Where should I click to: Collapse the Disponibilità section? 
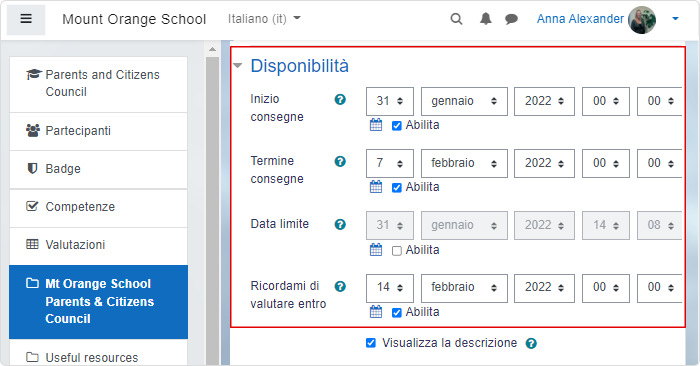238,66
